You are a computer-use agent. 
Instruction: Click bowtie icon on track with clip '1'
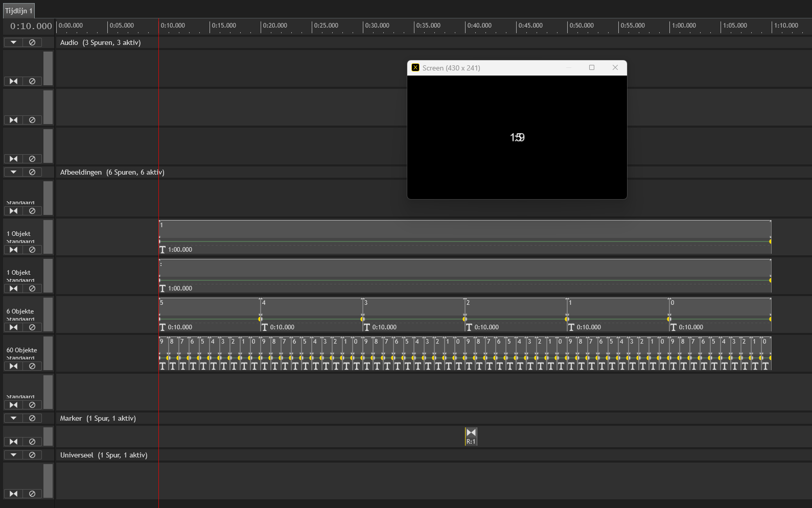pos(13,250)
